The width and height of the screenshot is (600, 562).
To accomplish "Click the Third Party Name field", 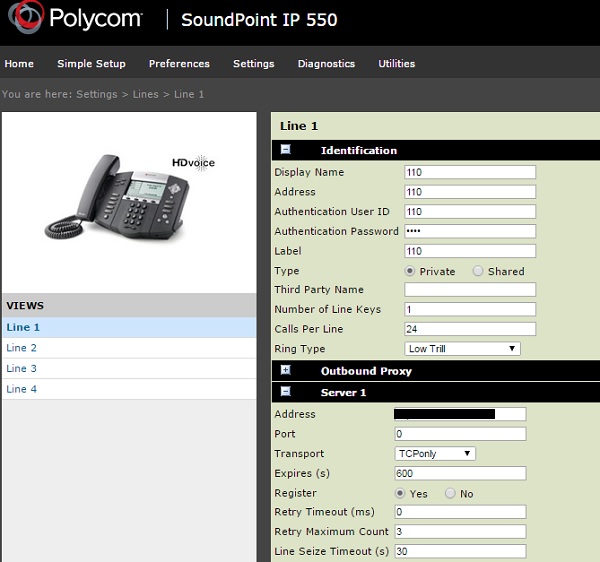I will [x=470, y=290].
